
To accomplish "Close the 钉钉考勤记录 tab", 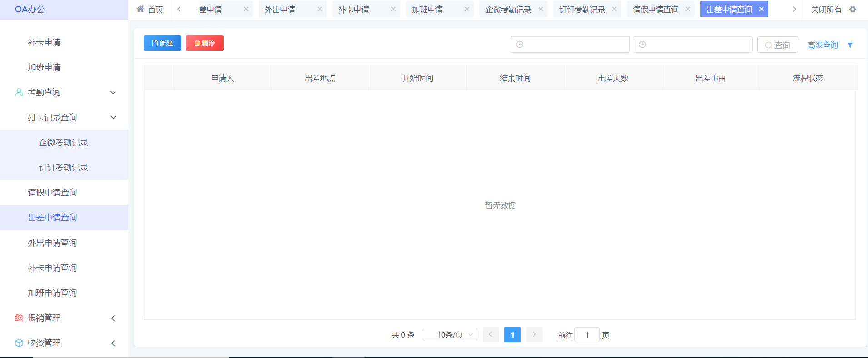I will (x=614, y=9).
